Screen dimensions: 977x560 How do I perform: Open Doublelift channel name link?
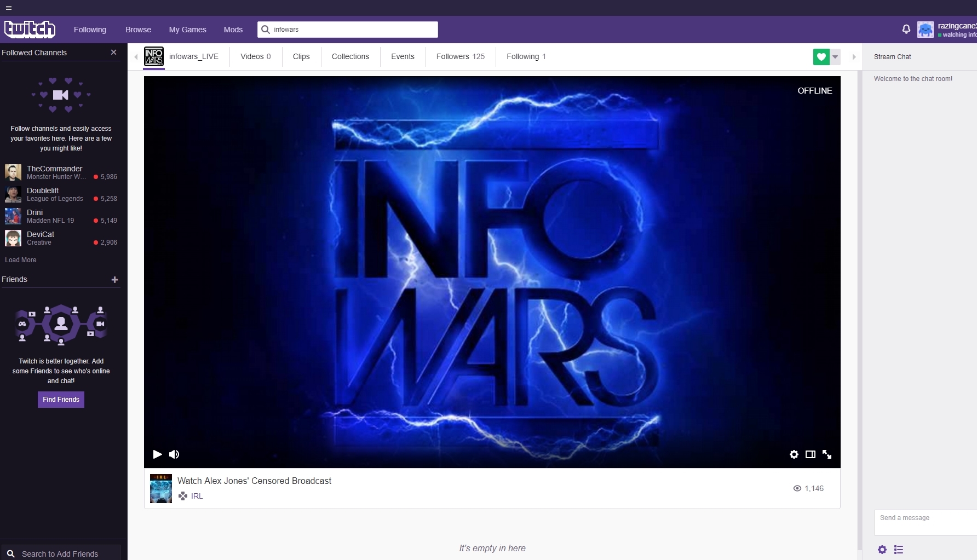tap(43, 190)
